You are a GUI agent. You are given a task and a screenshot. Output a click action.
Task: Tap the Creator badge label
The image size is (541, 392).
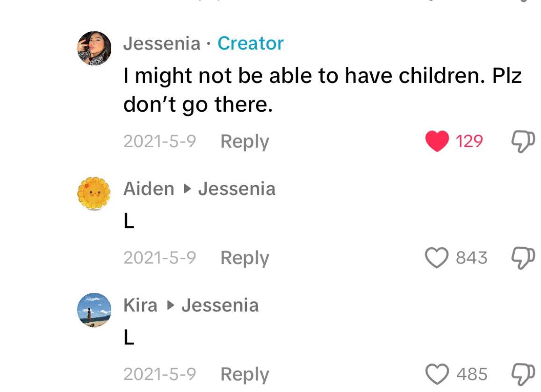(x=251, y=43)
